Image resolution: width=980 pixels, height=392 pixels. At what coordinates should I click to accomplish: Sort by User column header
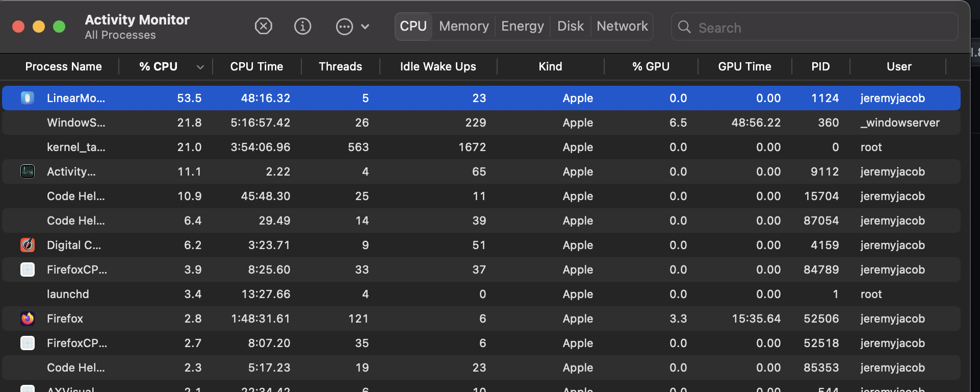[x=899, y=66]
